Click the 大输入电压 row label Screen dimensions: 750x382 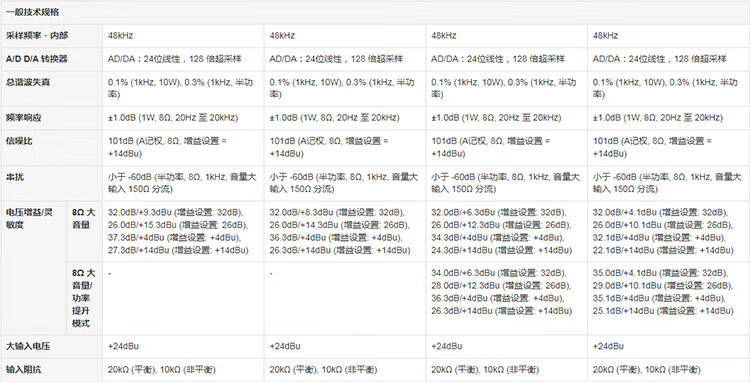[28, 346]
